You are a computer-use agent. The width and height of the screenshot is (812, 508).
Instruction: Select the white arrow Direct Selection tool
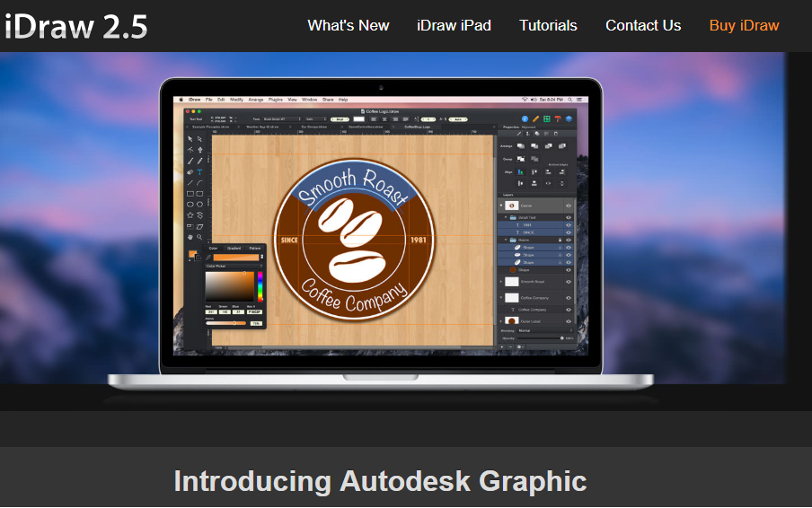(x=200, y=139)
